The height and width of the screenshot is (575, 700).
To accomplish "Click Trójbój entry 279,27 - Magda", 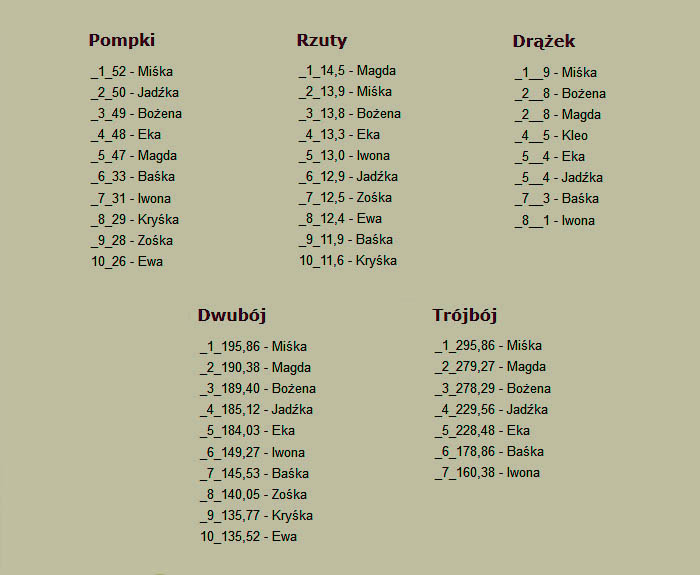I will pyautogui.click(x=490, y=367).
